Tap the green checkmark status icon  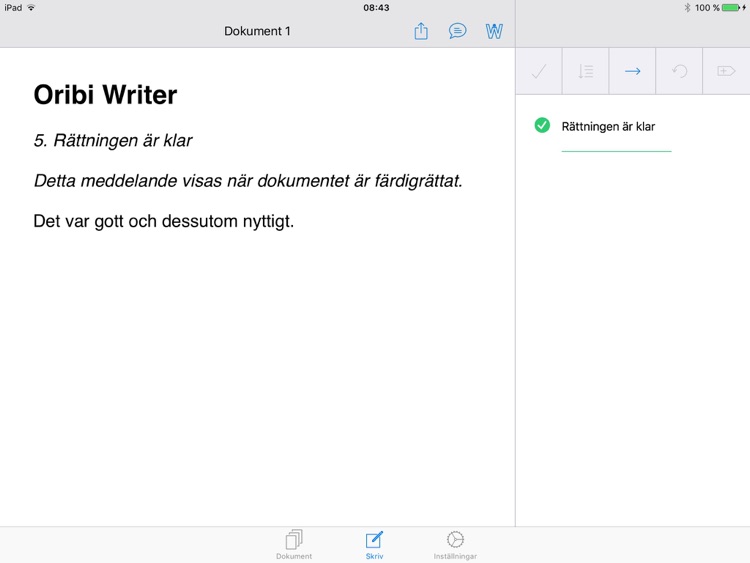(x=542, y=125)
